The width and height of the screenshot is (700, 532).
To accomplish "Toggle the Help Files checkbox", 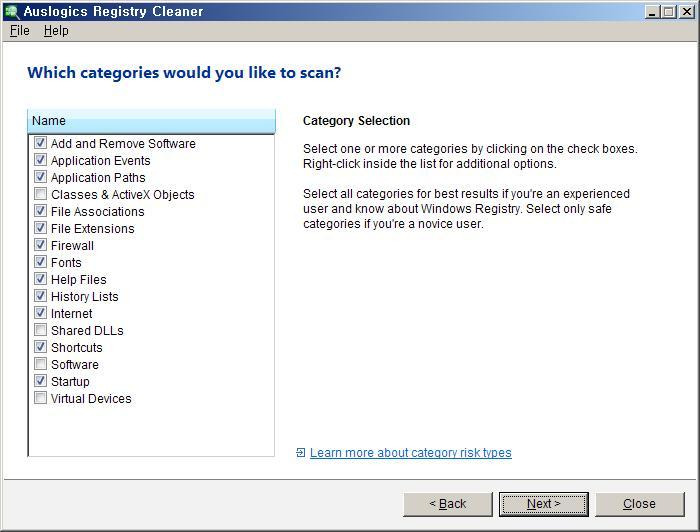I will coord(40,278).
